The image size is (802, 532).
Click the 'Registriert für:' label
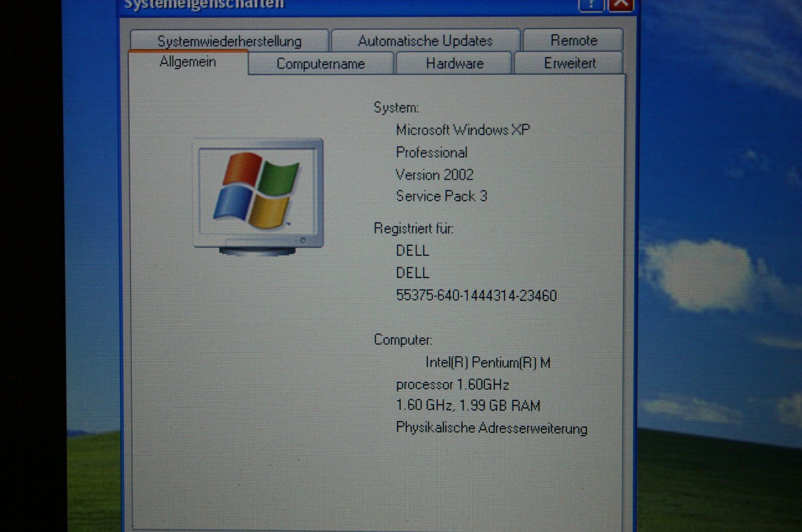coord(413,228)
